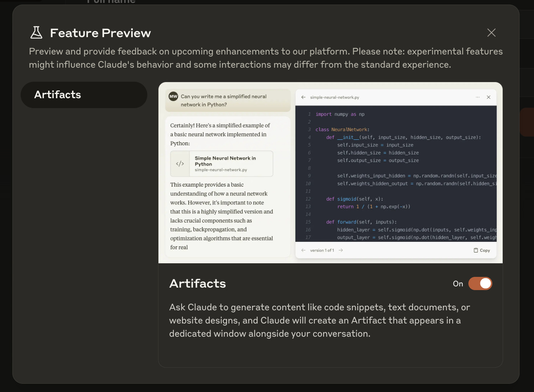Click the 'import numpy as np' code line
Screen dimensions: 534x392
(340, 114)
